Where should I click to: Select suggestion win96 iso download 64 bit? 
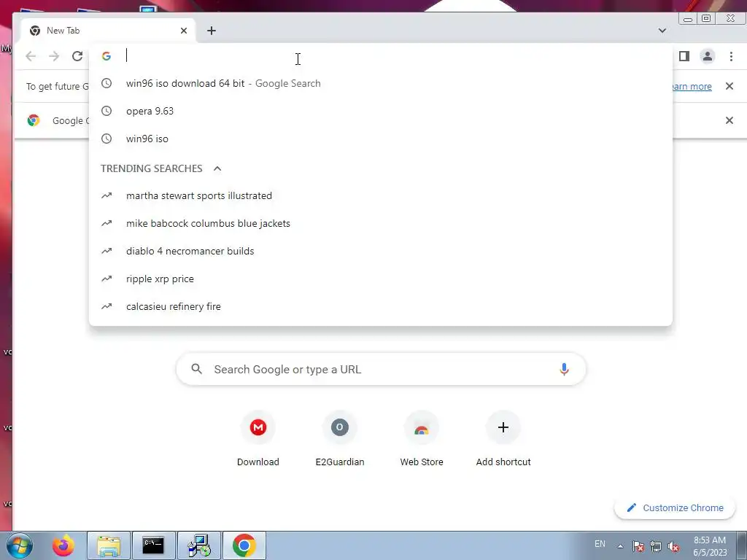[381, 83]
